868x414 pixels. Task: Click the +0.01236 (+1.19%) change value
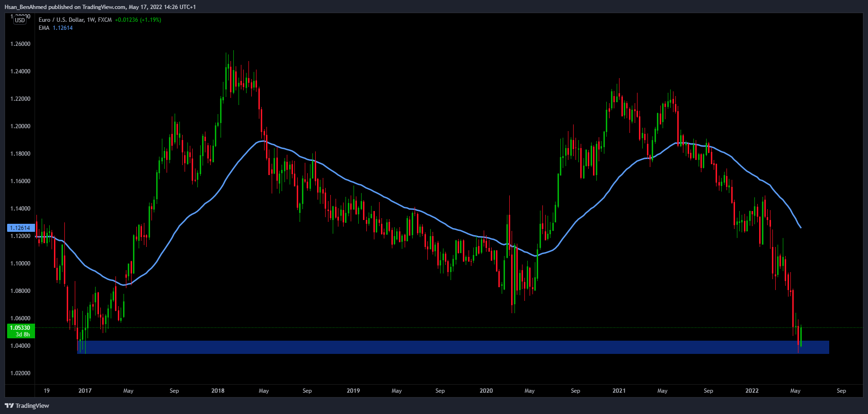(x=138, y=20)
